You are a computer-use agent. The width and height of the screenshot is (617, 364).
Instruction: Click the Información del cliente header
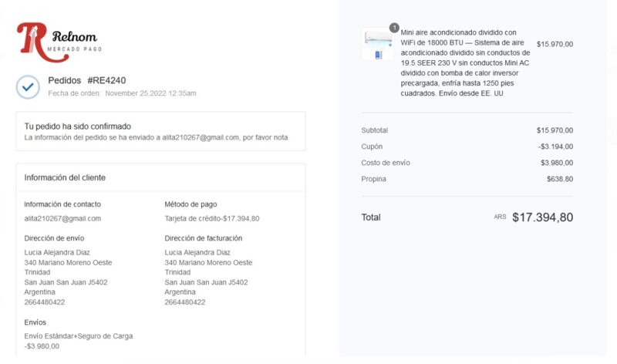tap(65, 177)
